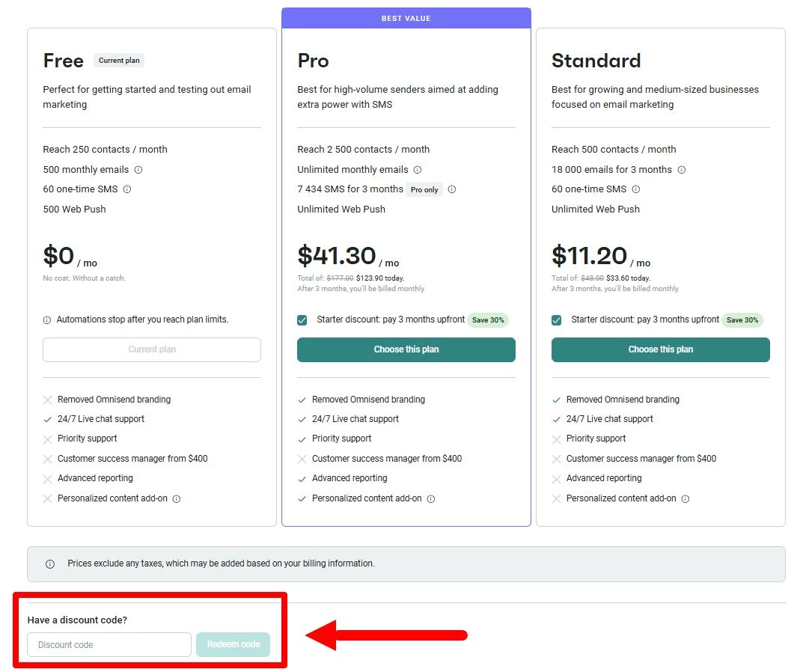Click info icon in the taxes notice banner
This screenshot has width=809, height=672.
click(50, 564)
